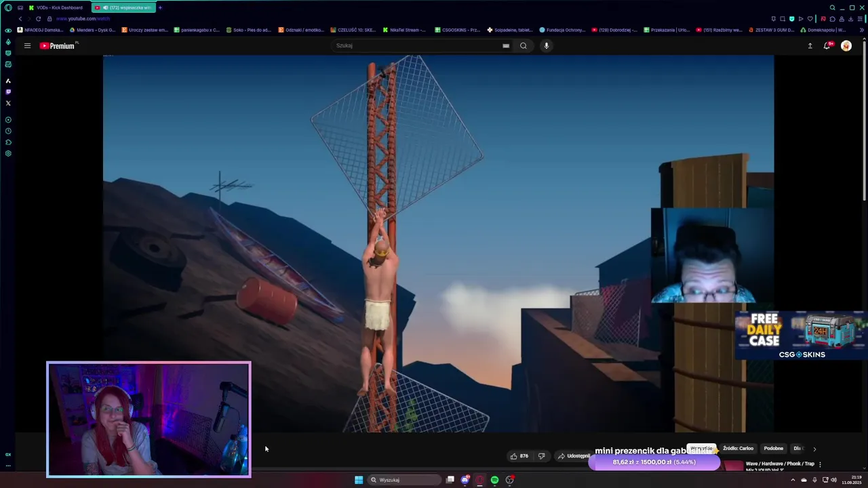Open the CSGOSKINS bookmark
Viewport: 868px width, 488px height.
click(458, 30)
